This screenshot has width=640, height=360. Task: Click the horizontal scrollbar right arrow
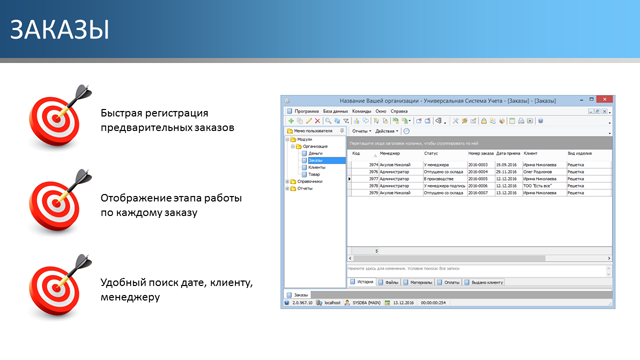[x=609, y=258]
